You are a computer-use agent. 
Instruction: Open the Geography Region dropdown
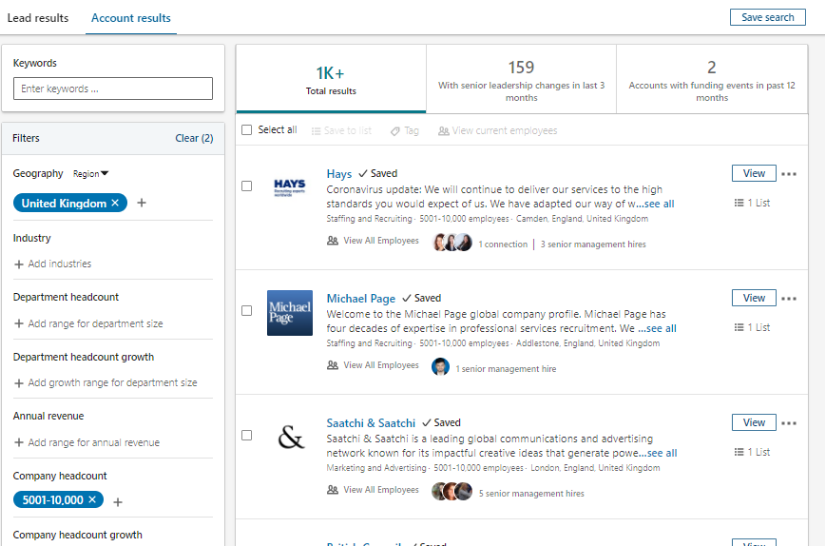pyautogui.click(x=90, y=174)
